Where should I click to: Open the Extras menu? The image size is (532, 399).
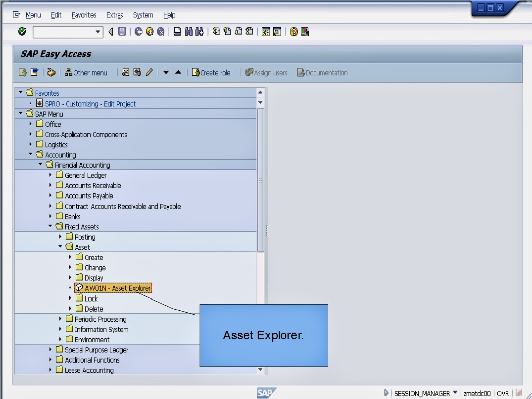[x=114, y=15]
